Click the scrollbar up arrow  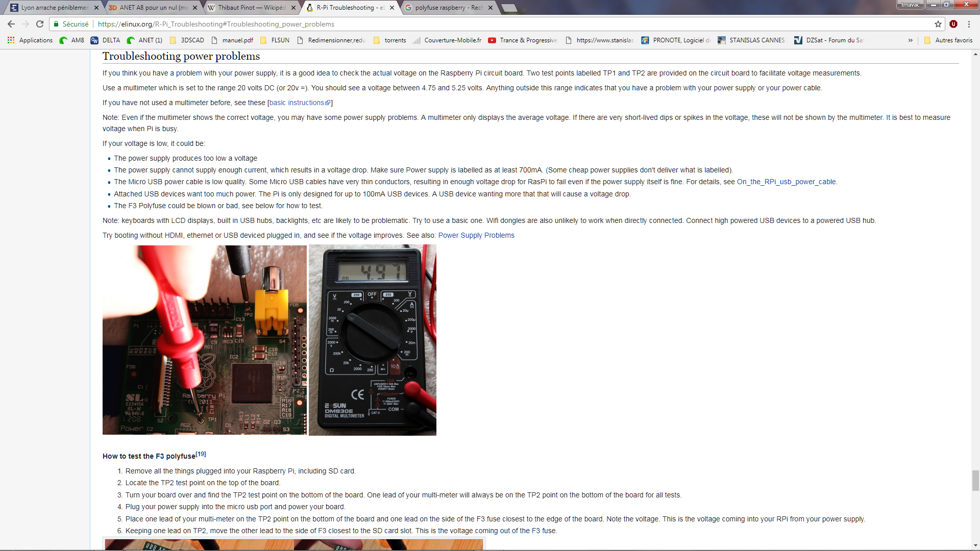pyautogui.click(x=975, y=54)
